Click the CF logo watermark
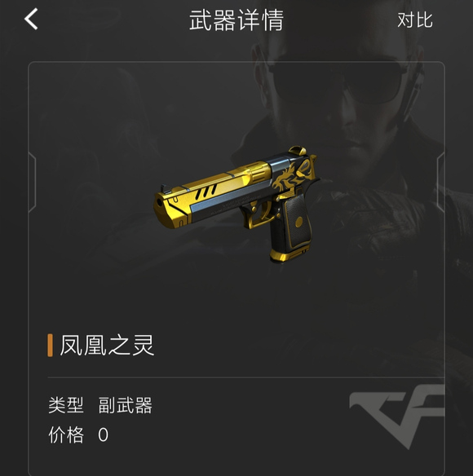The height and width of the screenshot is (476, 473). (397, 416)
